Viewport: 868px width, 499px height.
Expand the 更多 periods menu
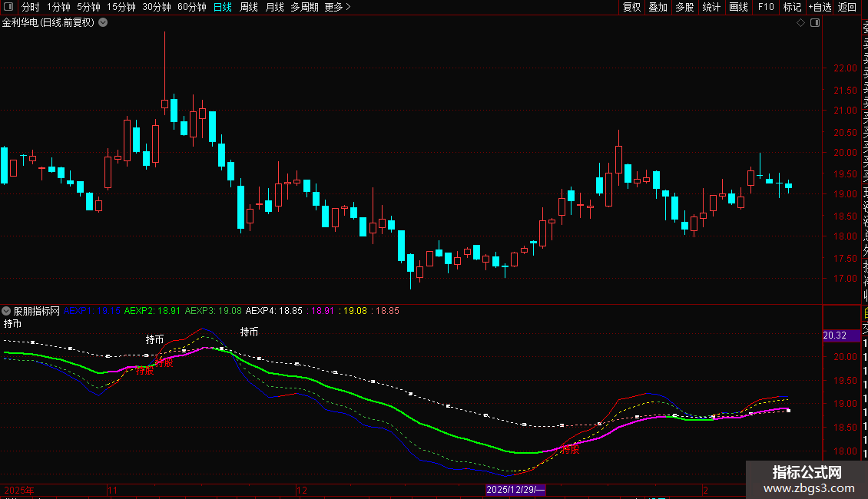337,7
